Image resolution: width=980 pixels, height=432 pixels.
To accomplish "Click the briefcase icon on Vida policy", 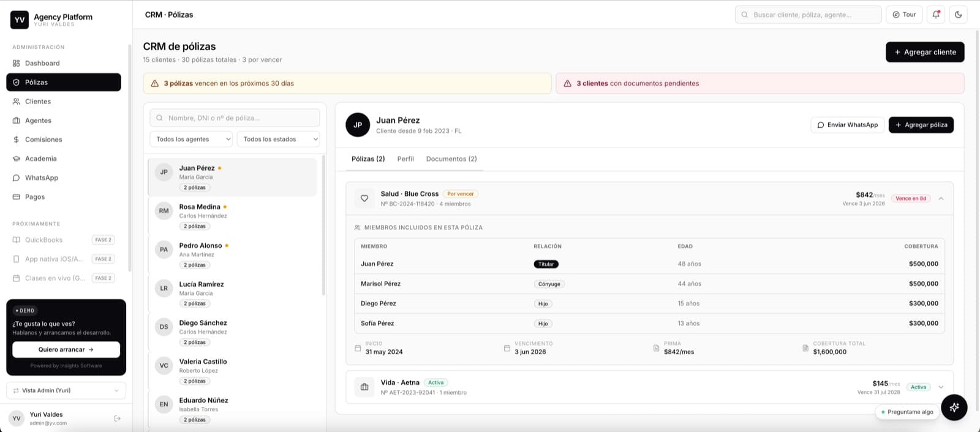I will [x=364, y=387].
